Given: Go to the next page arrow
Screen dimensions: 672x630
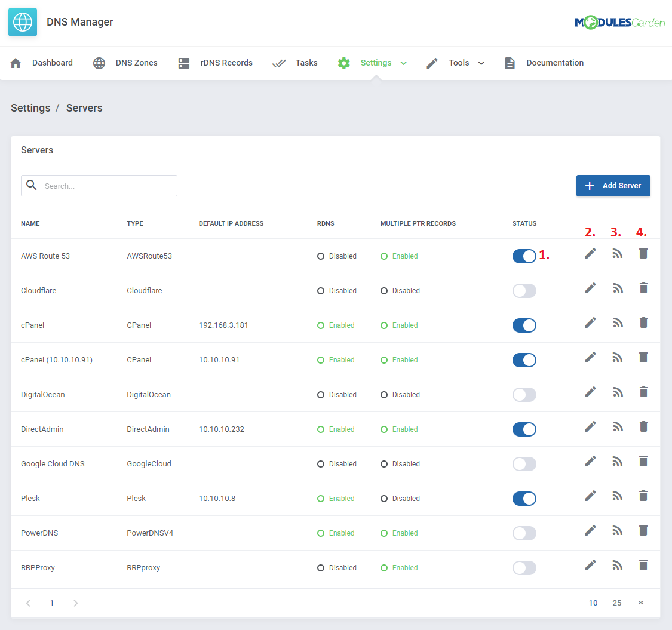Looking at the screenshot, I should 75,603.
